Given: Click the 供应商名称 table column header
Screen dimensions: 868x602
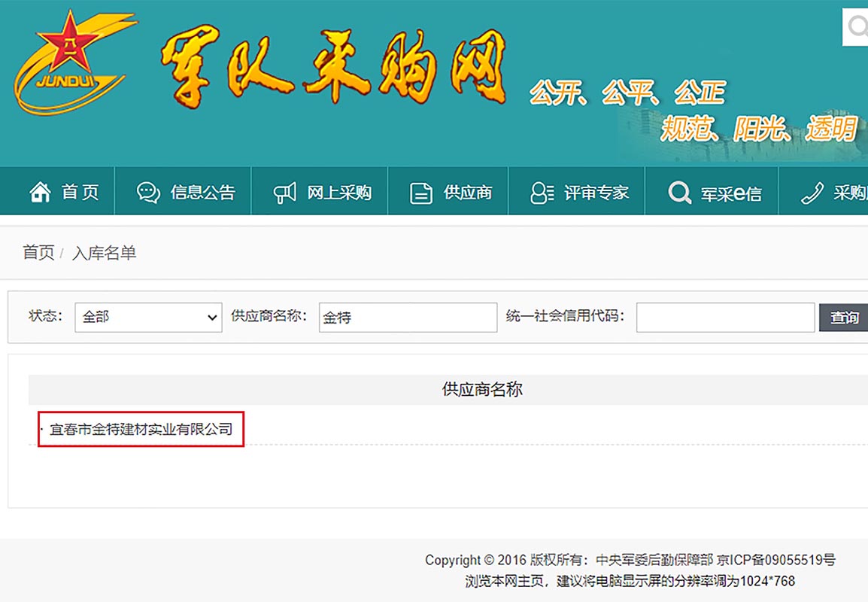Looking at the screenshot, I should tap(481, 389).
